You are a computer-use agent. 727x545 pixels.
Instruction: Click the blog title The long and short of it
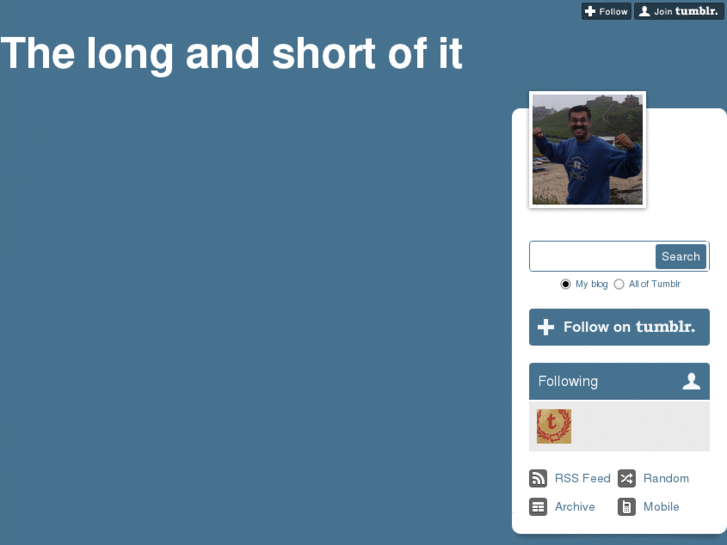pos(231,54)
